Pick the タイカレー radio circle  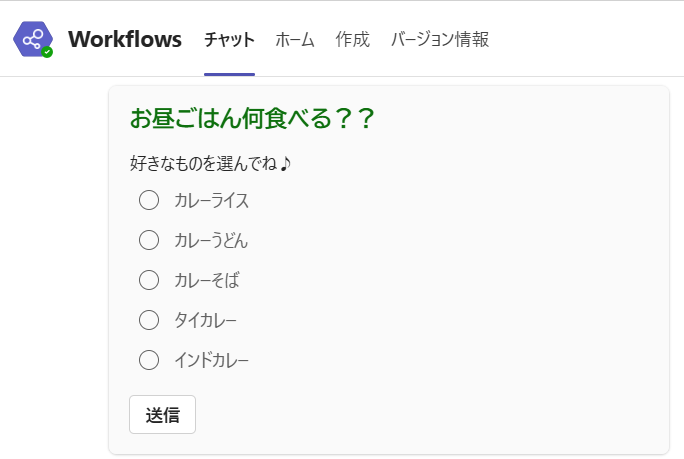tap(149, 320)
